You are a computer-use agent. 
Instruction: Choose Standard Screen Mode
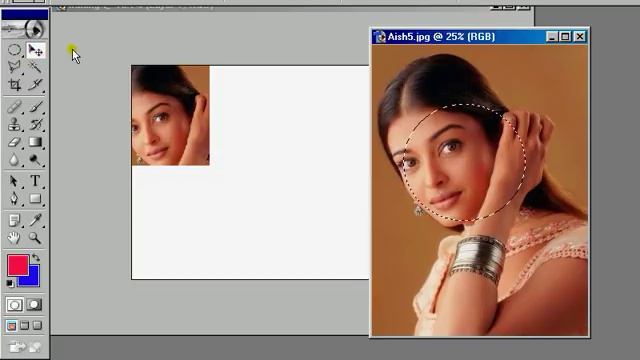tap(11, 326)
